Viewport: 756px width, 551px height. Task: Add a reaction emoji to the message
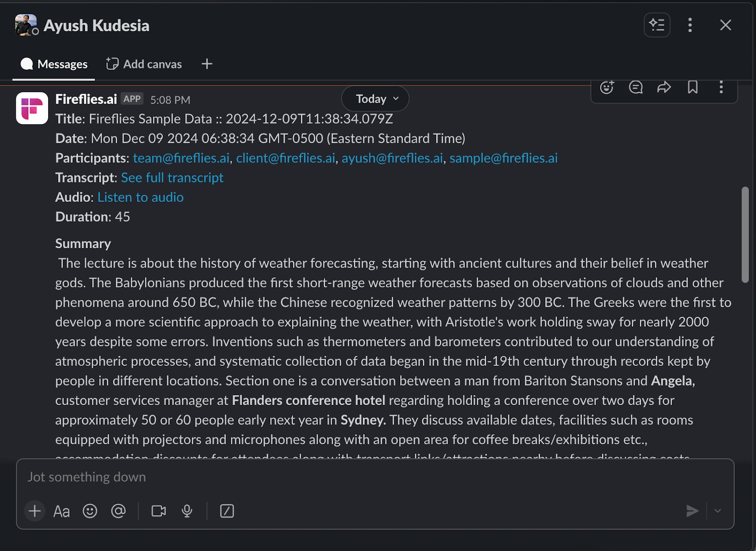click(x=607, y=87)
